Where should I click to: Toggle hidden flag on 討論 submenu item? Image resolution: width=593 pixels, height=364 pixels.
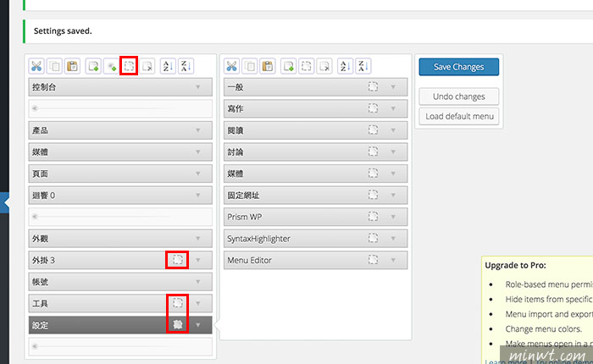click(373, 152)
